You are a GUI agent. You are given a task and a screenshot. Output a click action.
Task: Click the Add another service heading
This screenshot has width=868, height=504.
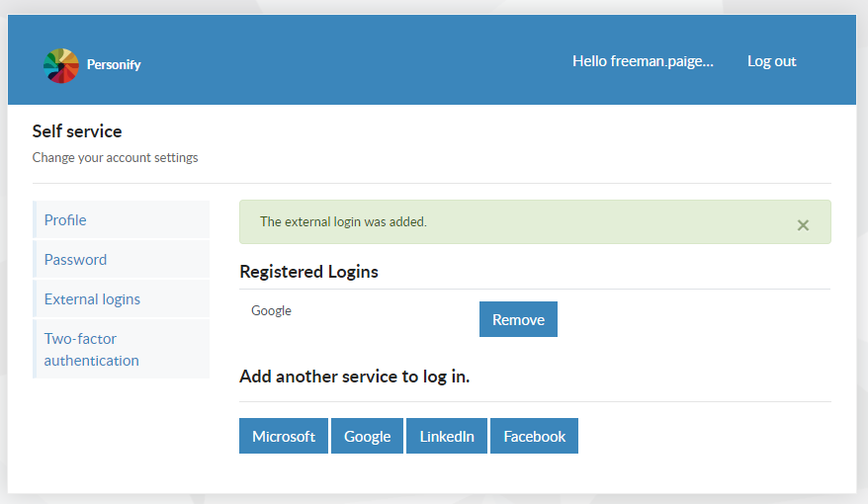pos(354,377)
